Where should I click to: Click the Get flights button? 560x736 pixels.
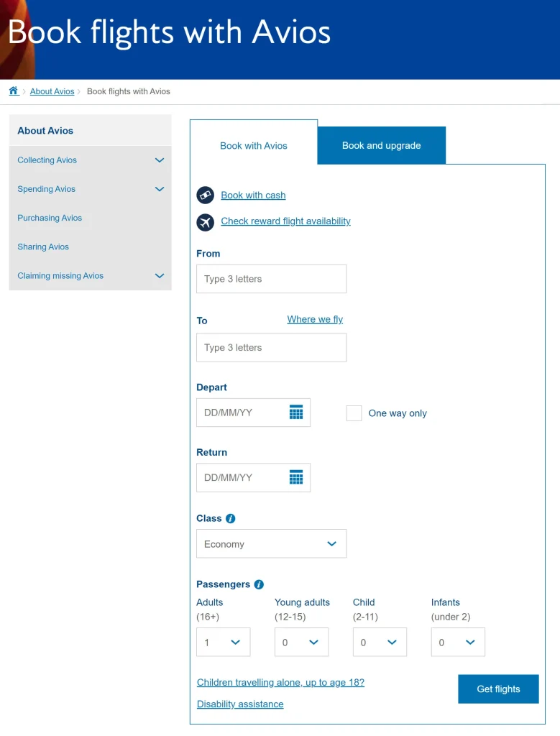click(498, 689)
